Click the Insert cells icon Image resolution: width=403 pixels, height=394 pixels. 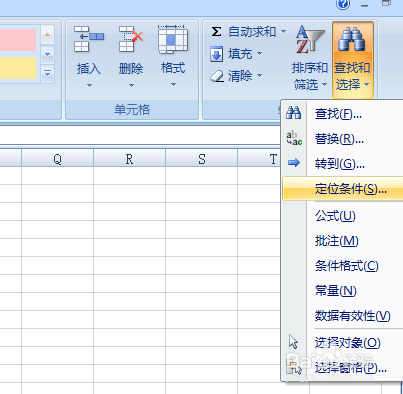pyautogui.click(x=89, y=39)
